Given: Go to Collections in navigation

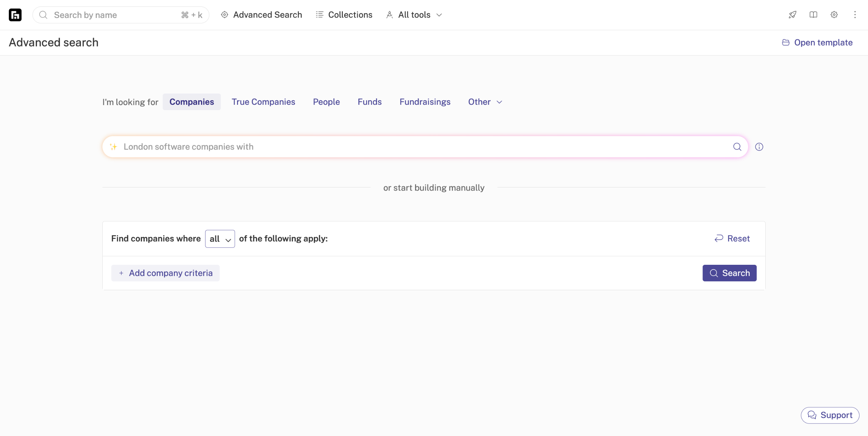Looking at the screenshot, I should (x=344, y=15).
